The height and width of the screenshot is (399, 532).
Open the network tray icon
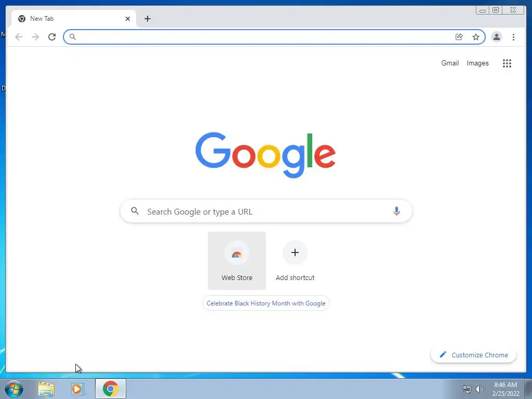click(x=467, y=389)
